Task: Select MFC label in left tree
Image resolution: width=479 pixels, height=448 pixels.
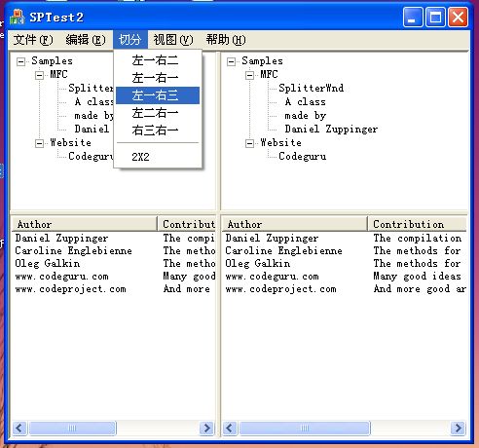Action: [58, 75]
